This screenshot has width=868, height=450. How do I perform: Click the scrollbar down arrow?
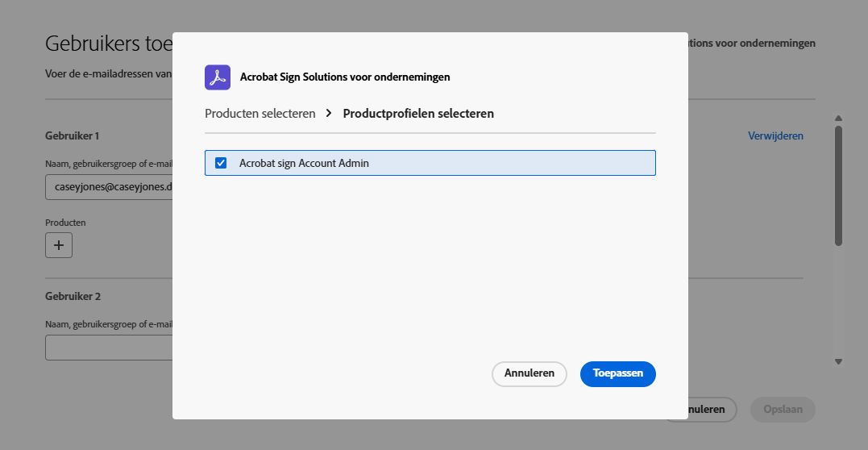(x=838, y=362)
